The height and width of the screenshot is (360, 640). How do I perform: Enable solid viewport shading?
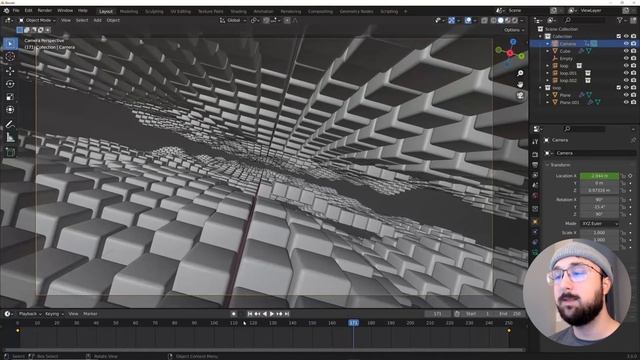coord(501,20)
